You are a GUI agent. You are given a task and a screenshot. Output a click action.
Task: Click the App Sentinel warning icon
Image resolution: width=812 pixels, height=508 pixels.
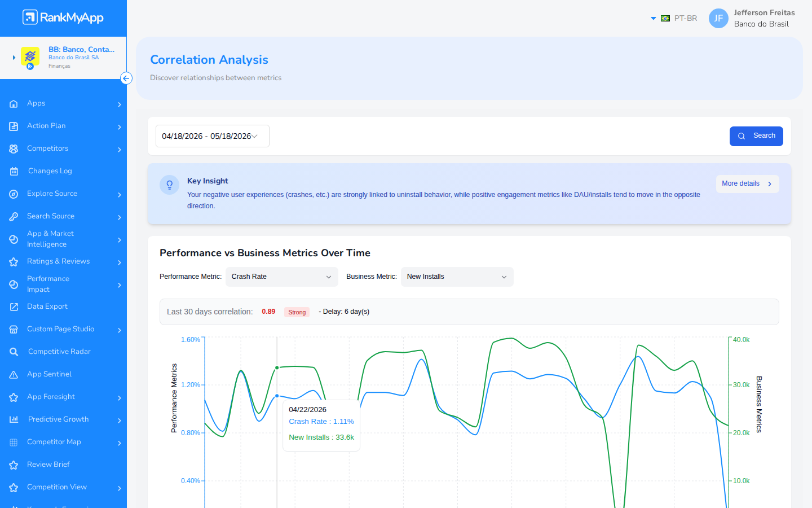pos(14,375)
